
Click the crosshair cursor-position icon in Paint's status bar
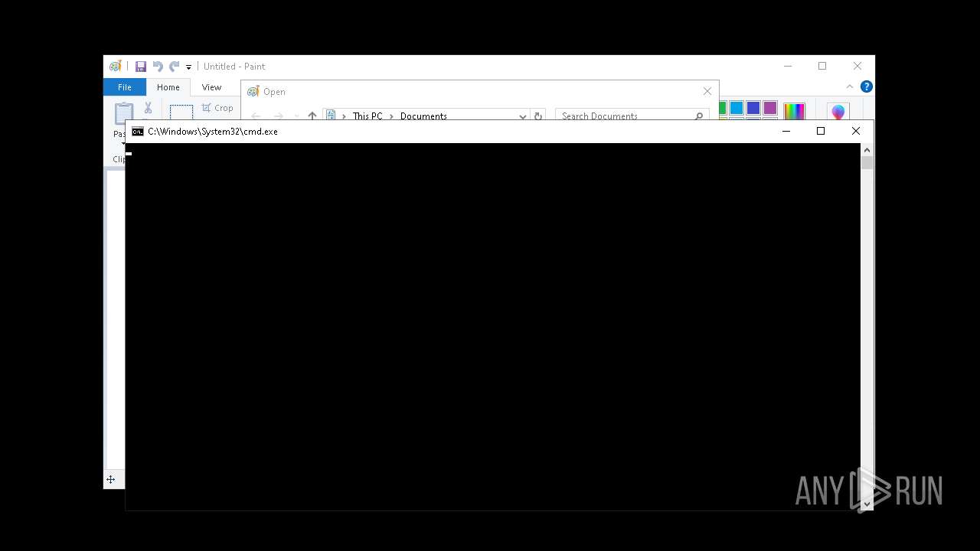[110, 480]
